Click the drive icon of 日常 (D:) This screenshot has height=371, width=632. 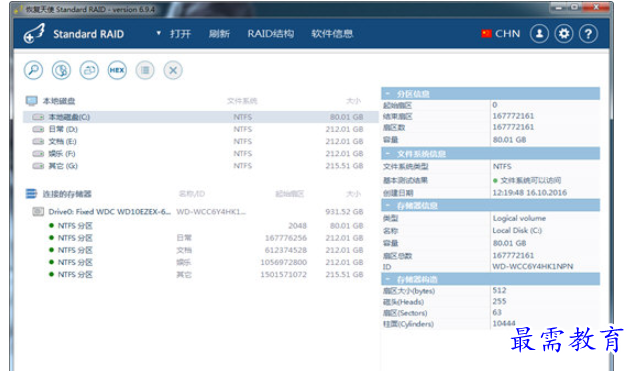coord(38,129)
